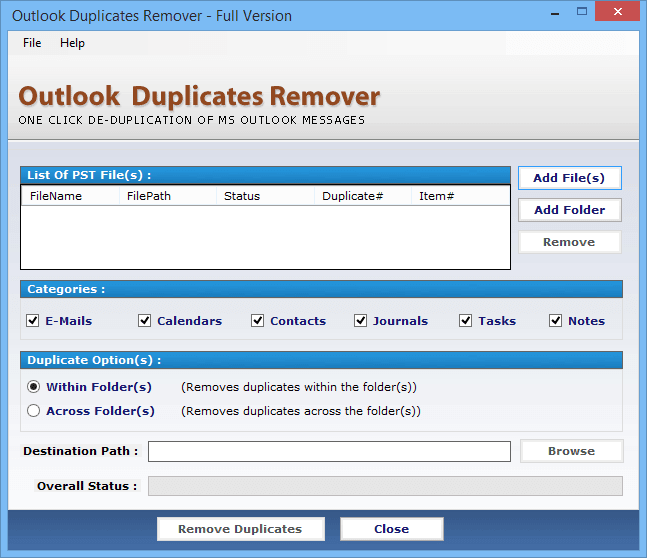Select the Within Folder(s) radio option
This screenshot has width=647, height=558.
33,387
